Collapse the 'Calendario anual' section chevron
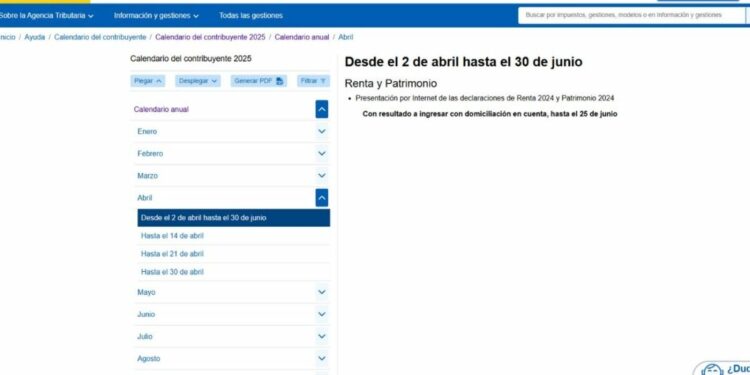Screen dimensions: 750x375 [322, 110]
